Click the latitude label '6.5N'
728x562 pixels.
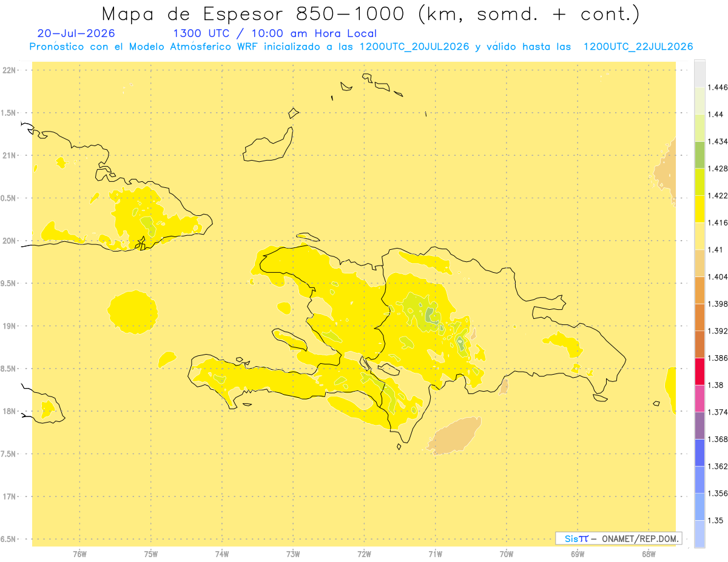(x=9, y=539)
